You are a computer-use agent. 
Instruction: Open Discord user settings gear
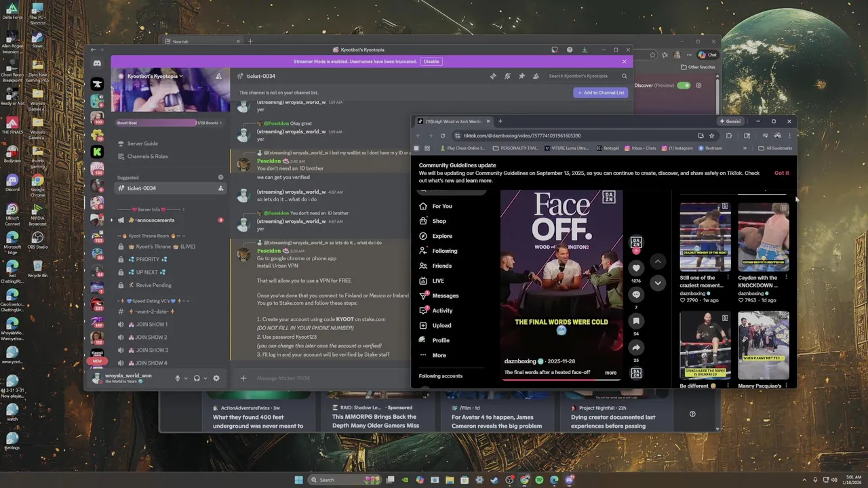point(216,378)
